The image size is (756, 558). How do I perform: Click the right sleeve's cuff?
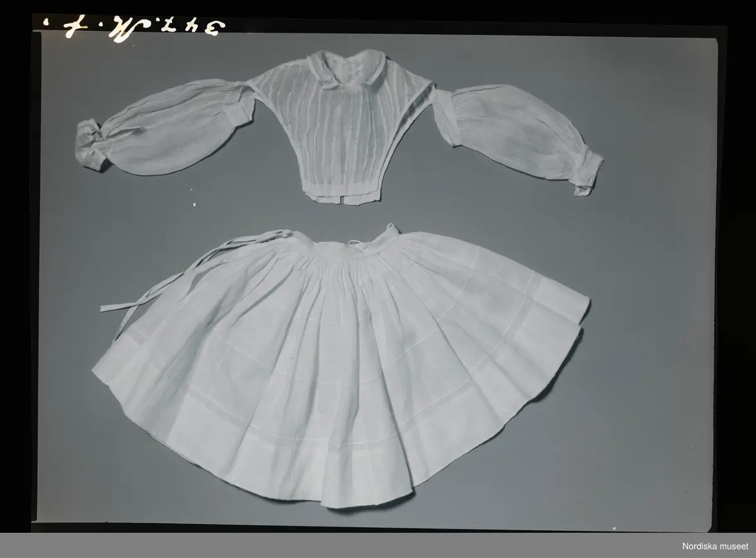tap(587, 173)
